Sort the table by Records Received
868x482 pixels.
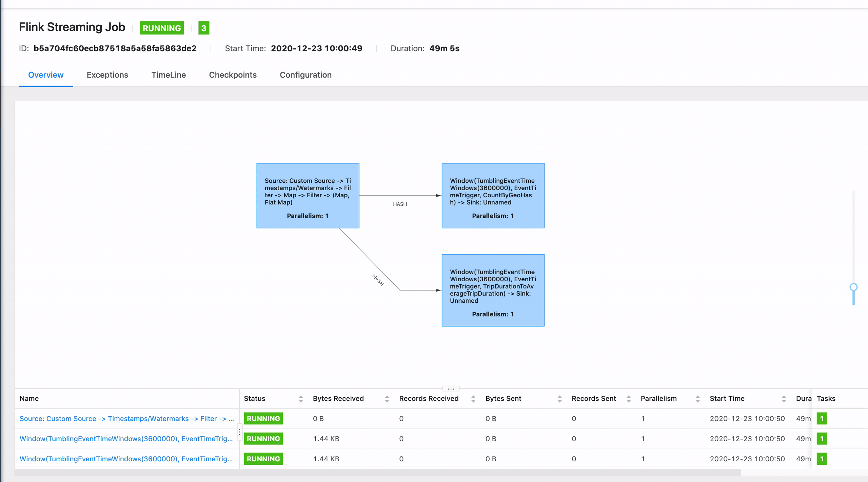(x=472, y=399)
